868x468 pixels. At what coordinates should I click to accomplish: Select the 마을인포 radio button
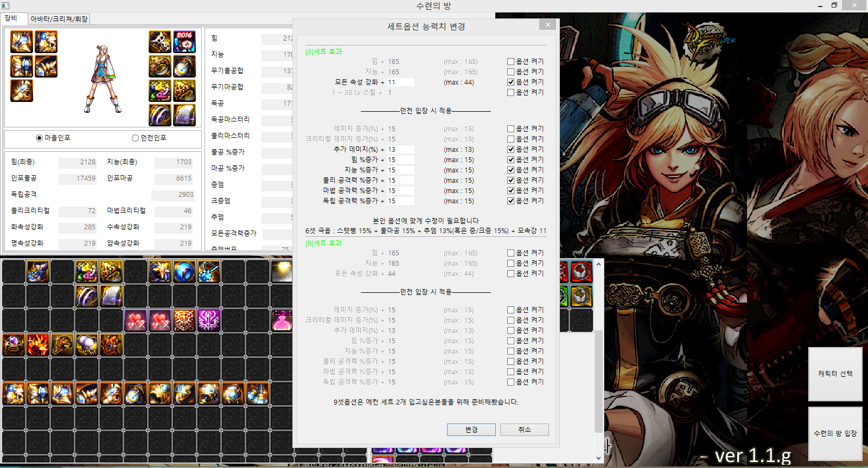click(39, 138)
